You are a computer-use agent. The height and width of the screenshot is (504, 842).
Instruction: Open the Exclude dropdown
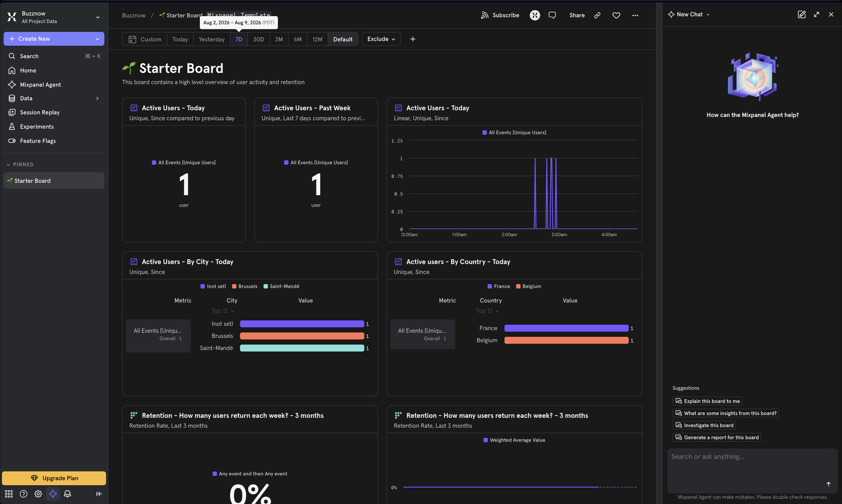[381, 39]
